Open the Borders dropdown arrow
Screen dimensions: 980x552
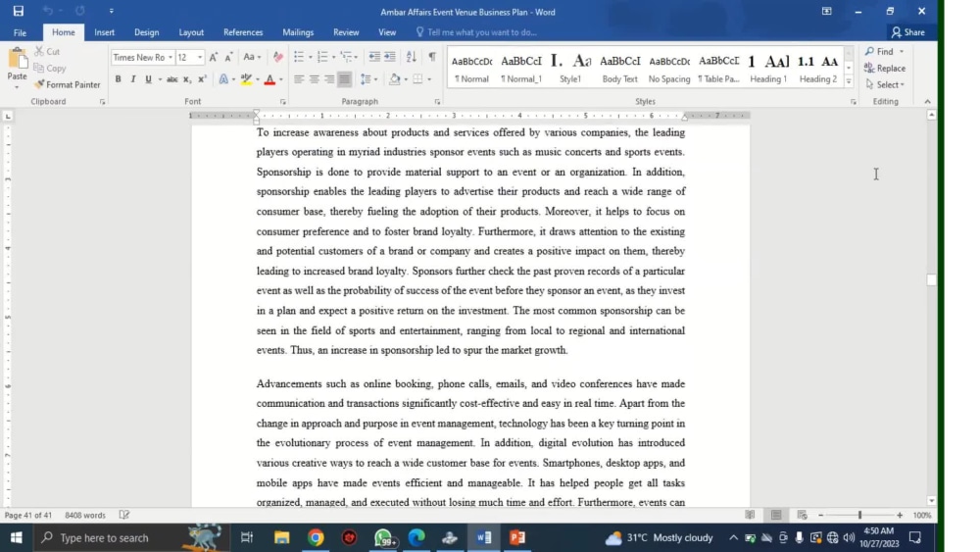429,79
